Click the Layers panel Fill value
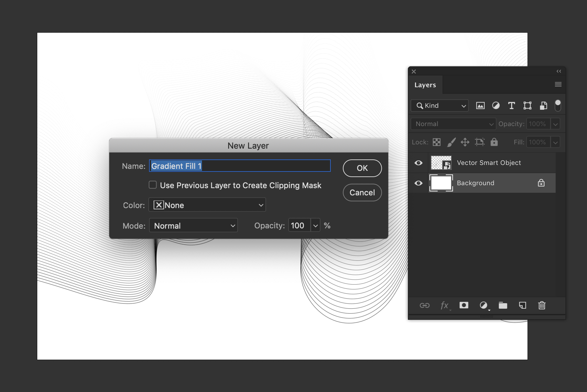This screenshot has width=587, height=392. coord(538,142)
